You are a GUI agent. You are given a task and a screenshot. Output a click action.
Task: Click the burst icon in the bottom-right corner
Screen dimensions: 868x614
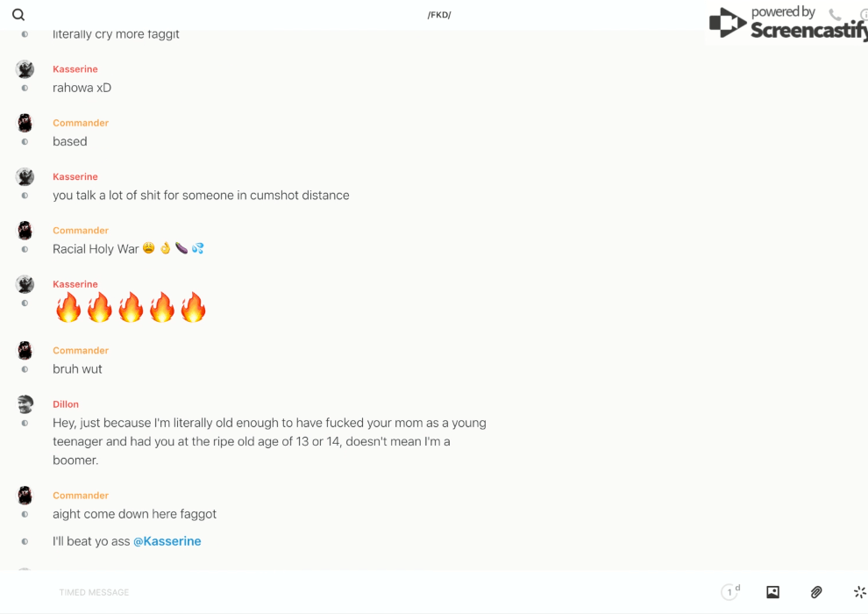click(x=859, y=592)
